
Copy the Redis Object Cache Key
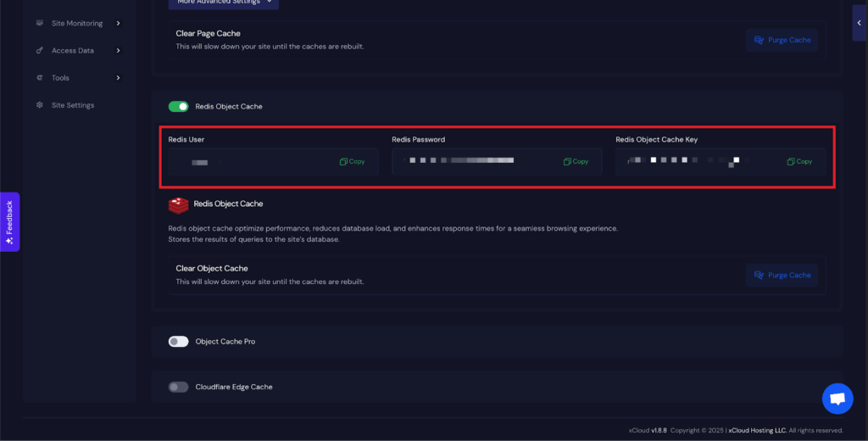(799, 161)
